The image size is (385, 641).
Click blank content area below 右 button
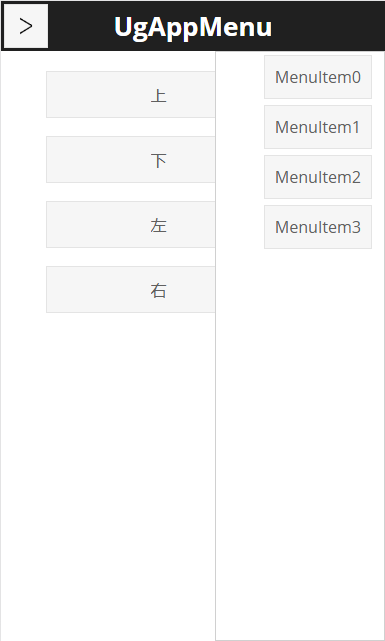108,470
